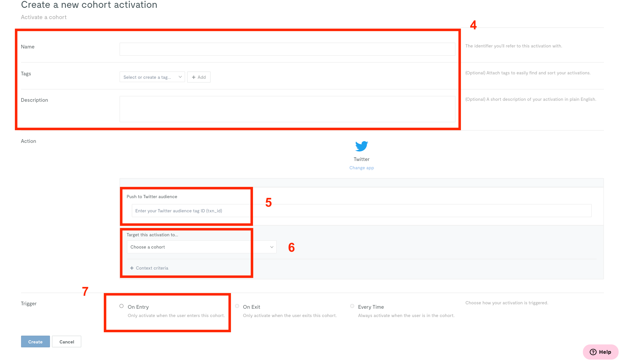Click into the Description text area
The height and width of the screenshot is (364, 625).
click(287, 109)
